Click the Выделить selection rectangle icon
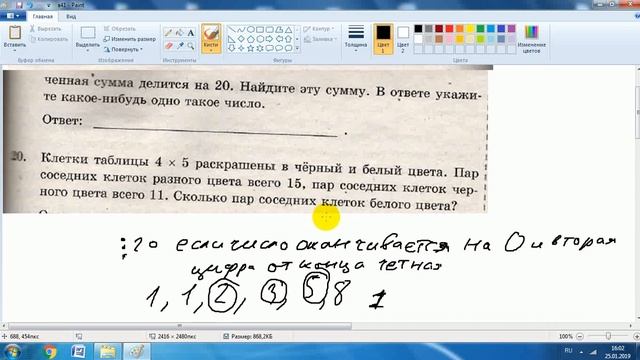This screenshot has width=640, height=360. click(88, 33)
